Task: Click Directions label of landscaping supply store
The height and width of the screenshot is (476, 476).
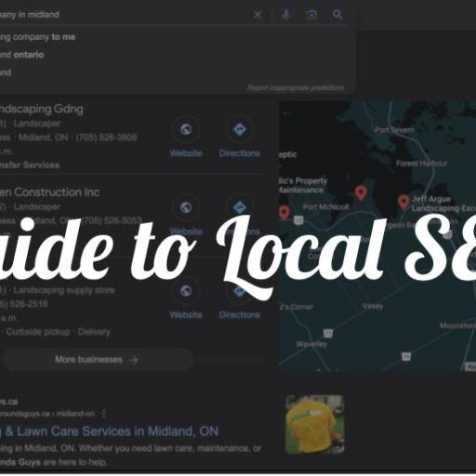Action: click(239, 315)
